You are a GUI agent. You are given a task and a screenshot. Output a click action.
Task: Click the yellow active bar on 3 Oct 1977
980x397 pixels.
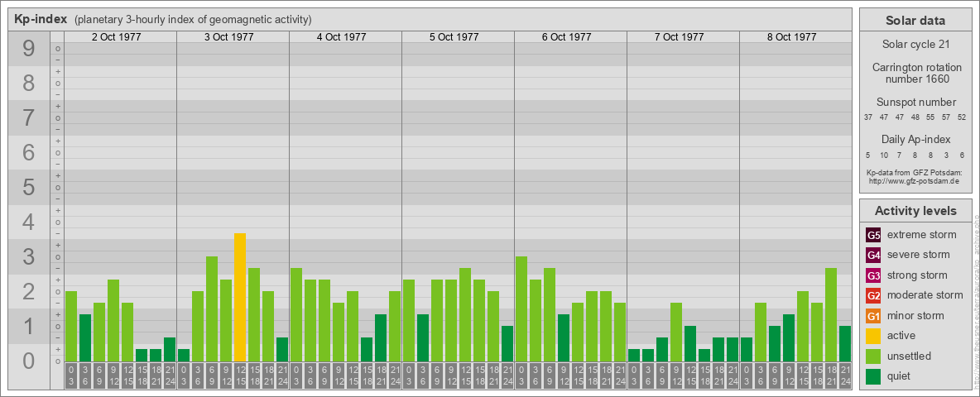pyautogui.click(x=240, y=297)
